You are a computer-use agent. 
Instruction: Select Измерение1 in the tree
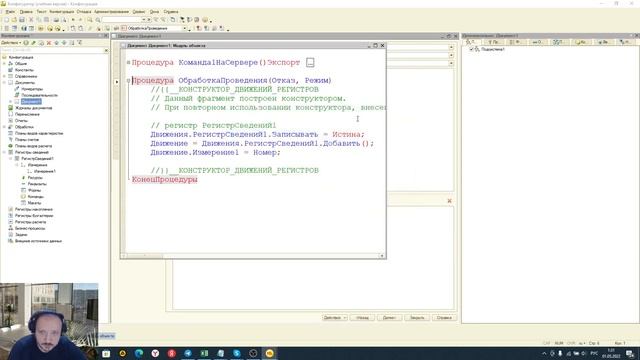pyautogui.click(x=44, y=171)
